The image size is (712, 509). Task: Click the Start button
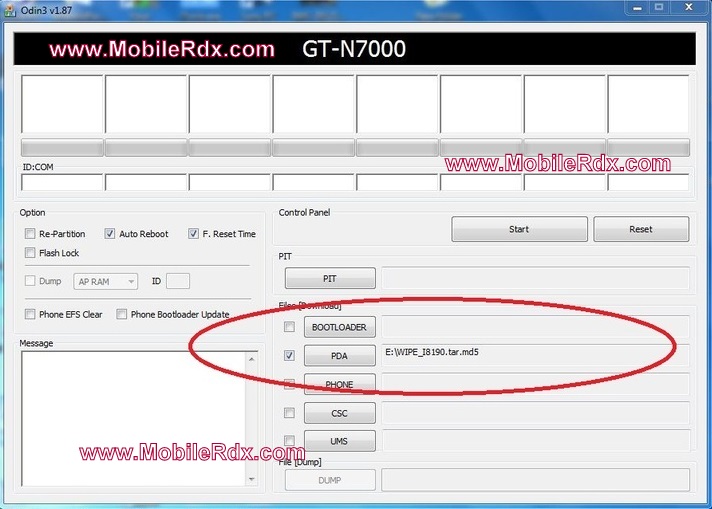pos(519,229)
